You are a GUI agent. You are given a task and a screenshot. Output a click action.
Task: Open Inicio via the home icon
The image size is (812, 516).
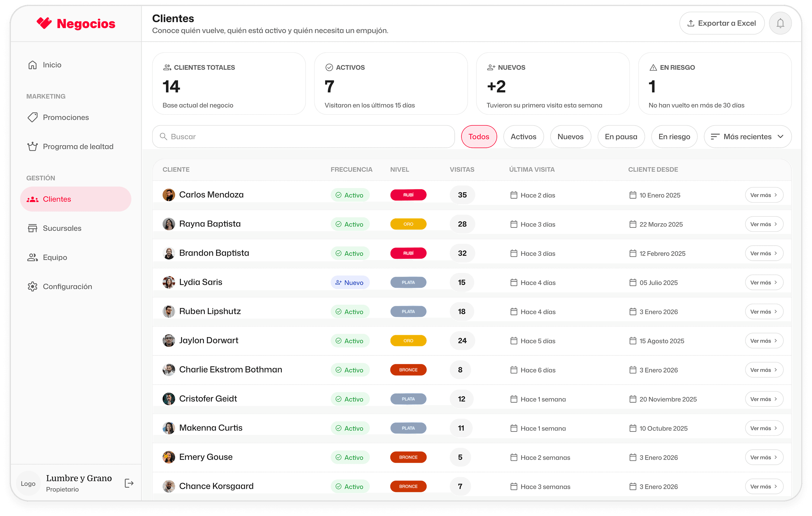click(32, 65)
